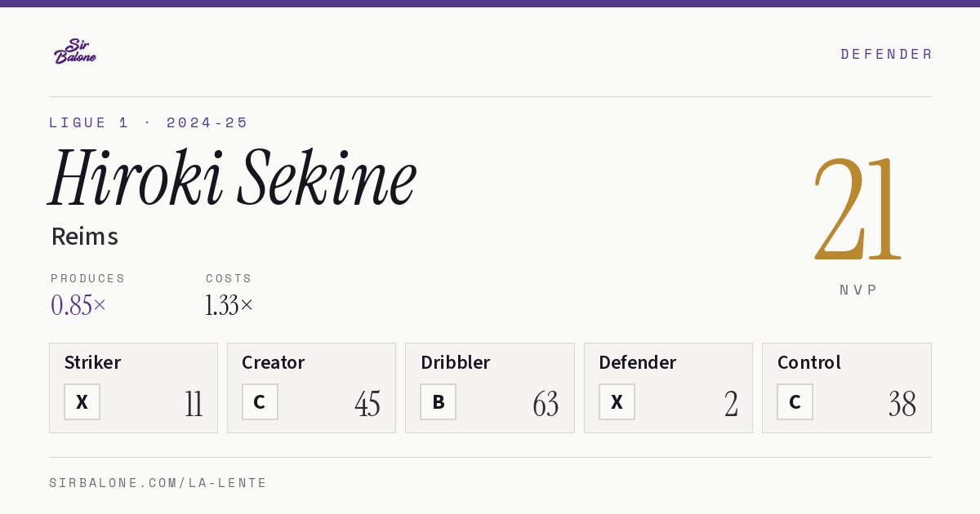Click the COSTS label

point(229,278)
